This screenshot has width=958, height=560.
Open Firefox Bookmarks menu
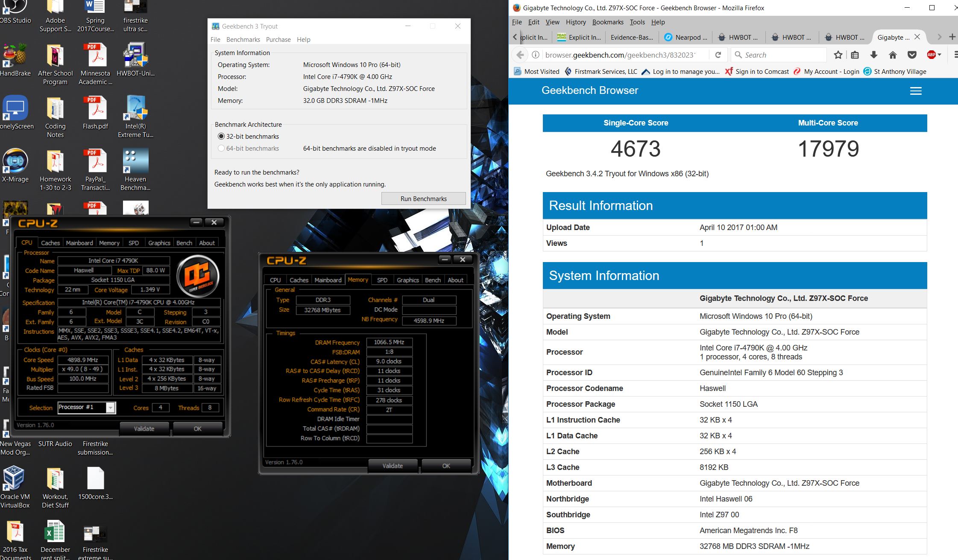click(x=608, y=22)
